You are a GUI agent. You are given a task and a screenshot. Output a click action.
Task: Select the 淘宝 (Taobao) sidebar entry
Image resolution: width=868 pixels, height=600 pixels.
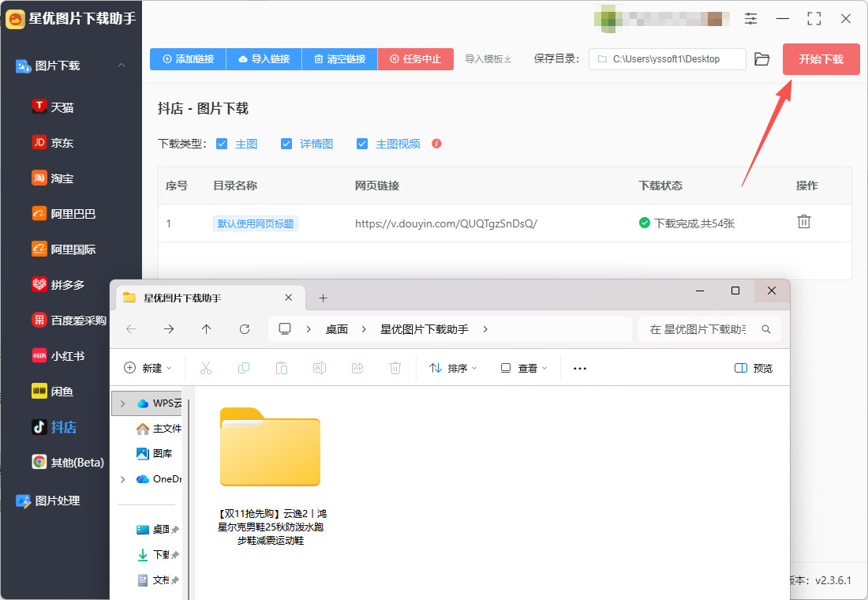coord(53,178)
